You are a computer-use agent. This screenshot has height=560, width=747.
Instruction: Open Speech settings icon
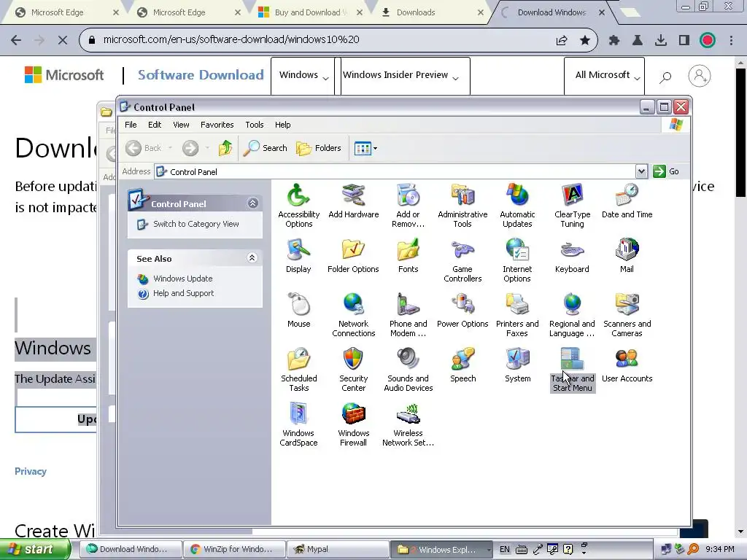point(462,365)
